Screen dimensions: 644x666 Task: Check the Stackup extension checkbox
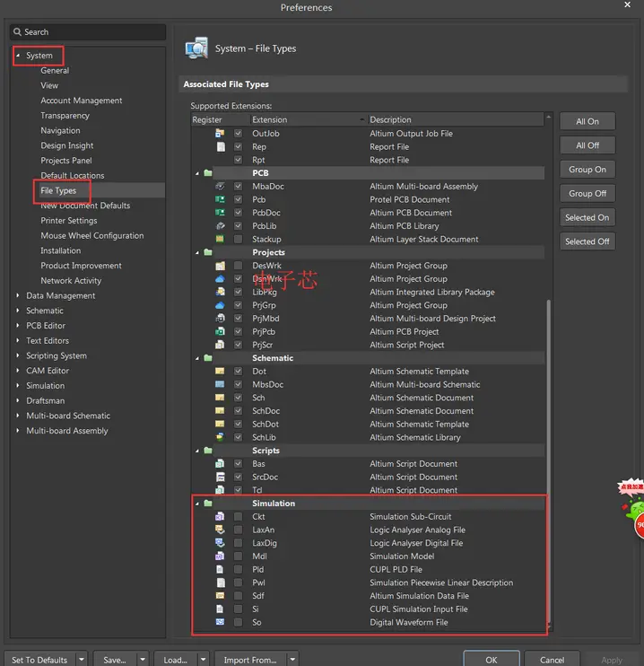tap(239, 239)
